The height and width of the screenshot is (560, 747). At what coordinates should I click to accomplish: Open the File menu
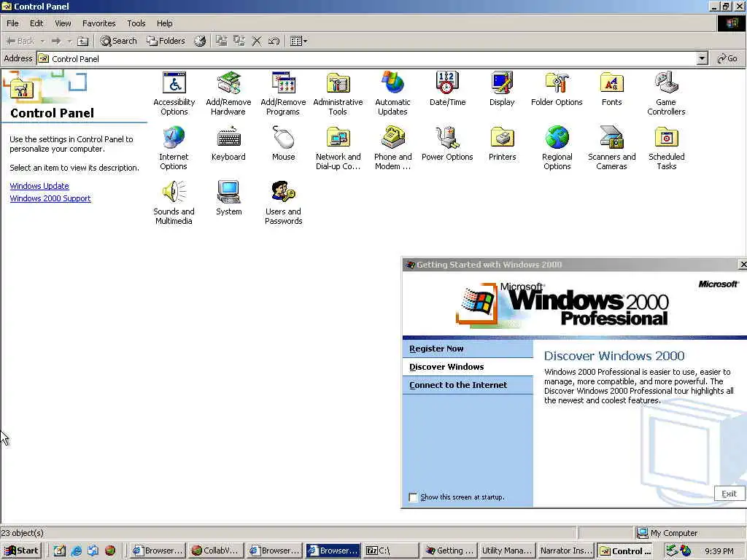click(13, 23)
